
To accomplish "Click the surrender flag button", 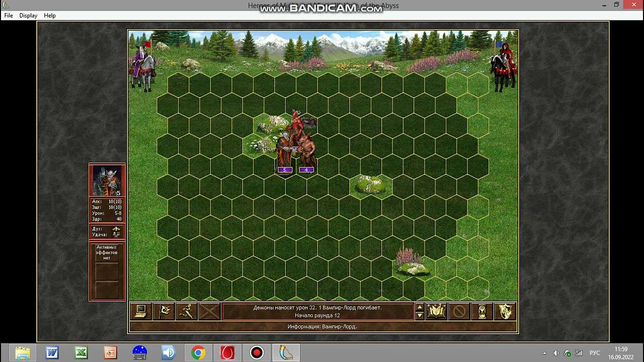I will pos(164,312).
